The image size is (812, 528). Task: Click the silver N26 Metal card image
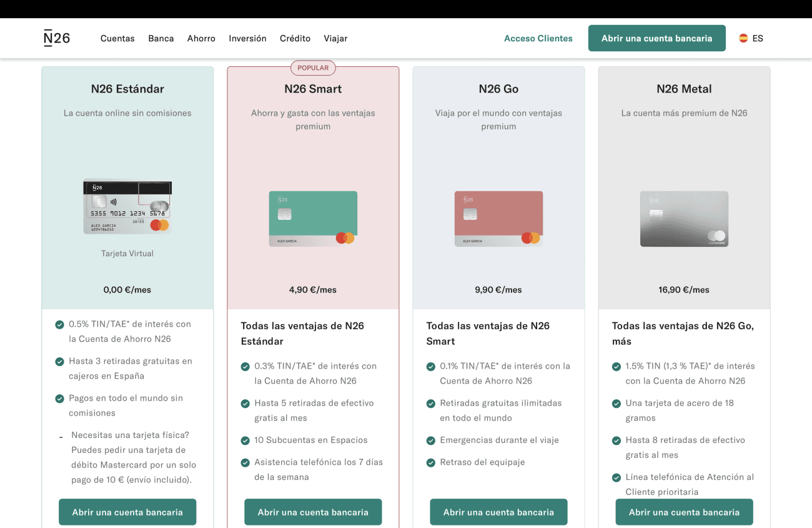pos(684,219)
